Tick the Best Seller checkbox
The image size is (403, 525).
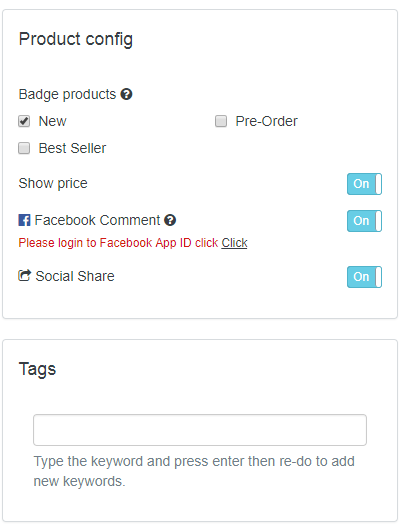pyautogui.click(x=24, y=148)
